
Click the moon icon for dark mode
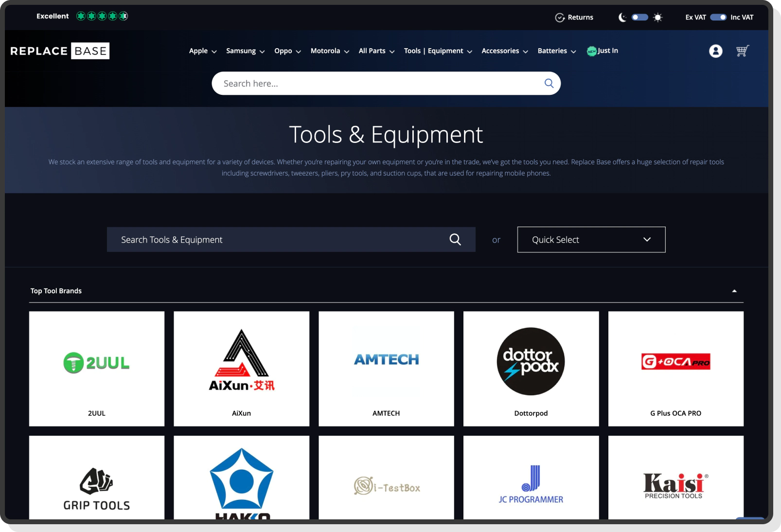[623, 17]
